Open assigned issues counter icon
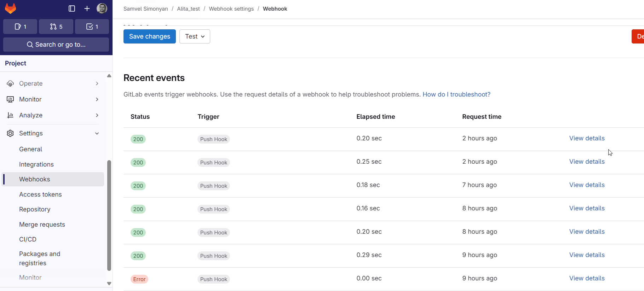Screen dimensions: 644x291 click(x=20, y=27)
